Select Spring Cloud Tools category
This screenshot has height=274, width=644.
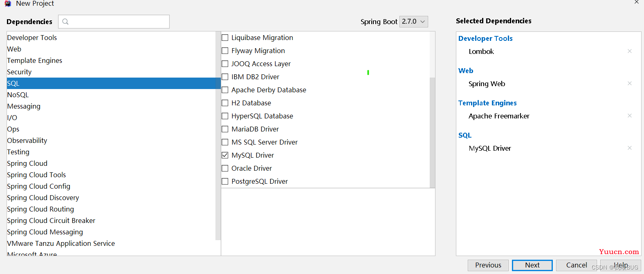coord(111,175)
